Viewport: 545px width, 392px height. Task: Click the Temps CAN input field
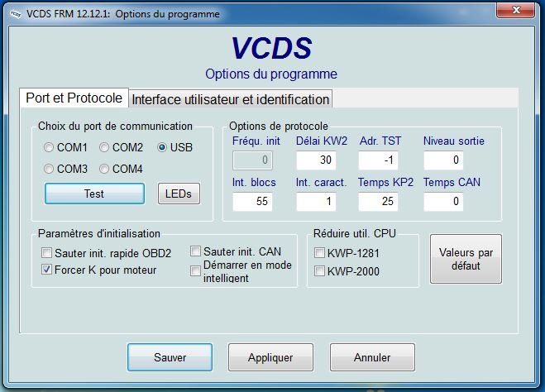(x=443, y=202)
